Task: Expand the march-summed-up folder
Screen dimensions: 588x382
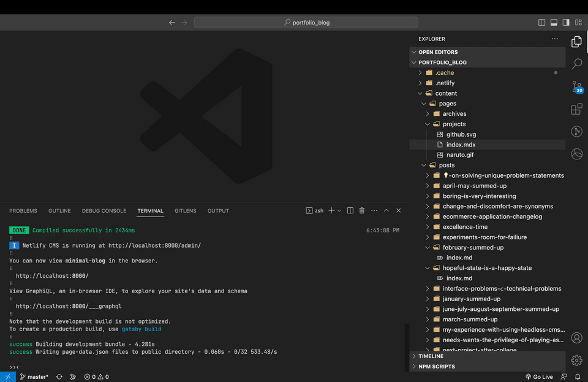Action: tap(488, 319)
